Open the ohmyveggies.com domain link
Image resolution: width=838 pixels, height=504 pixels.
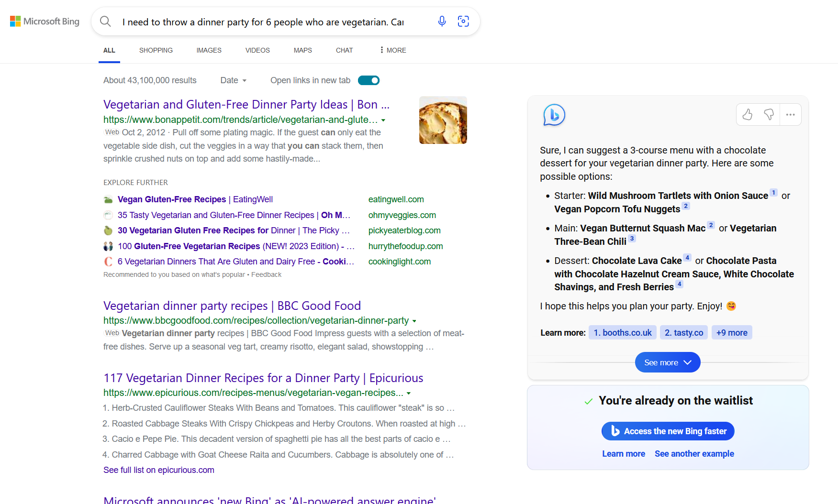click(402, 215)
